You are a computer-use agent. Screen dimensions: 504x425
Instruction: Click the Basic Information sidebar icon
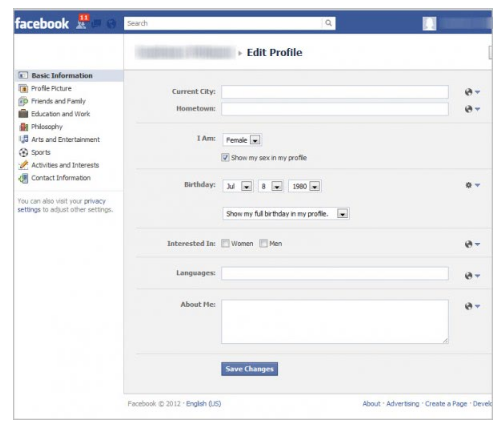click(23, 76)
